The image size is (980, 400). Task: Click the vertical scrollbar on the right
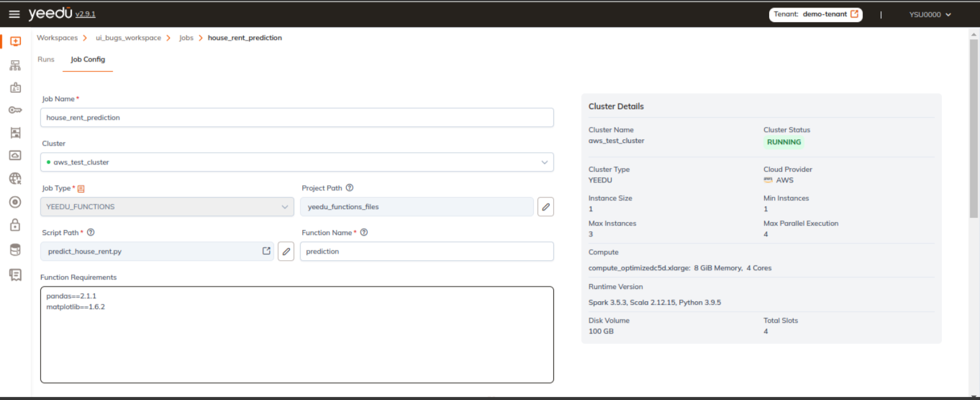pyautogui.click(x=973, y=129)
